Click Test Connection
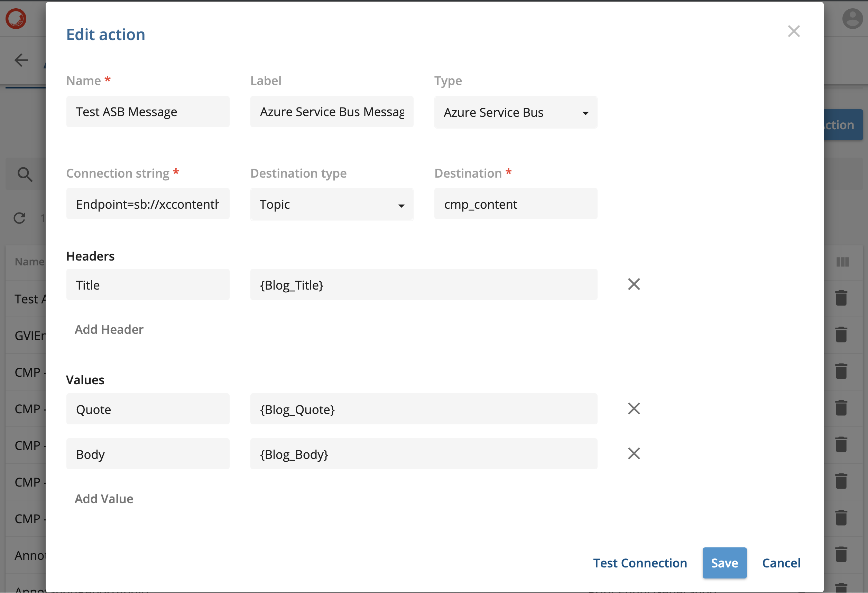The image size is (868, 593). click(x=640, y=563)
